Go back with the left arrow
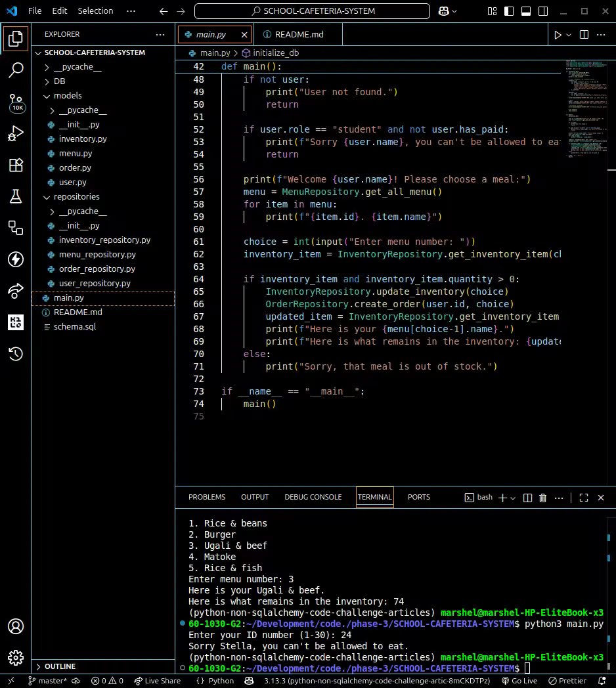 [x=164, y=11]
